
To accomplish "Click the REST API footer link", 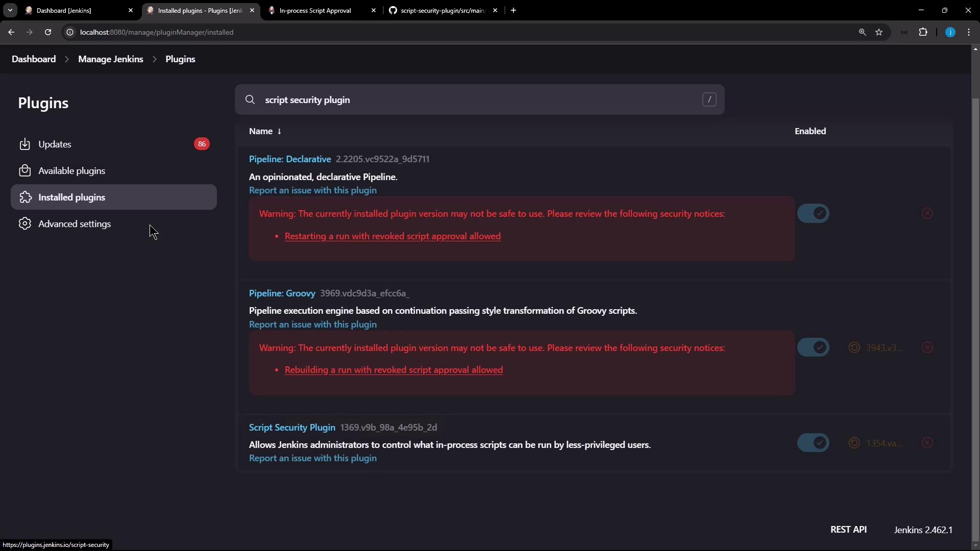I will (848, 530).
